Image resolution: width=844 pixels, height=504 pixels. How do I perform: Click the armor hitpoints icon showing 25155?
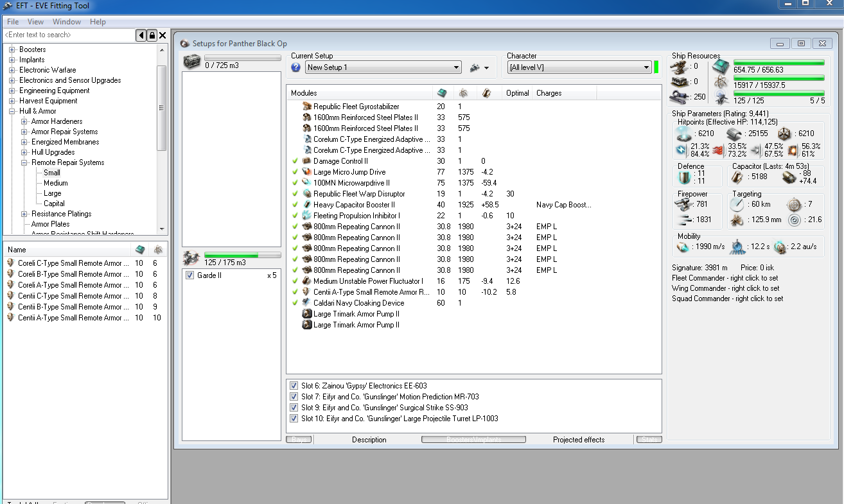click(x=735, y=134)
